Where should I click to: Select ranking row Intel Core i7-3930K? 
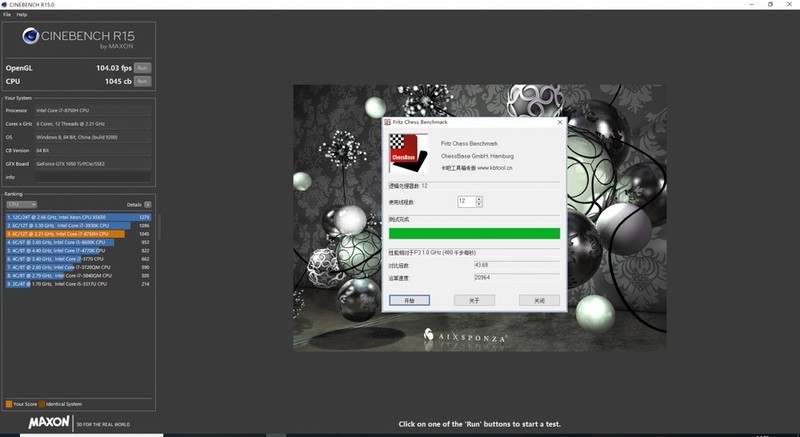click(79, 225)
